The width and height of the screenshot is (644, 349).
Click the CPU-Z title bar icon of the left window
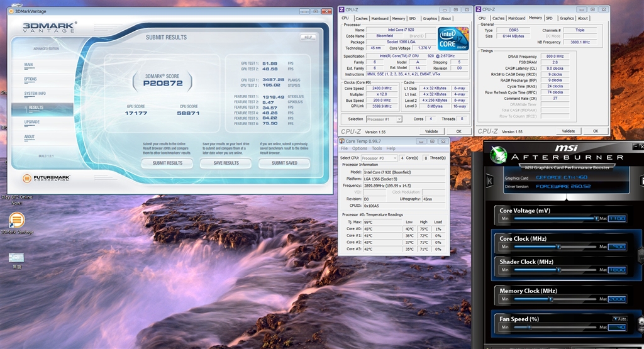click(341, 9)
